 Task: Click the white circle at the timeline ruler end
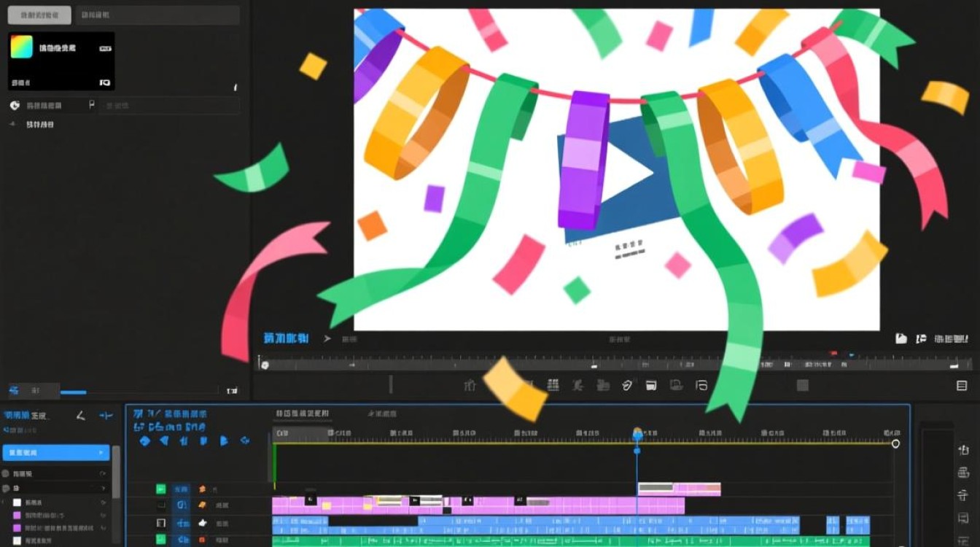point(895,443)
